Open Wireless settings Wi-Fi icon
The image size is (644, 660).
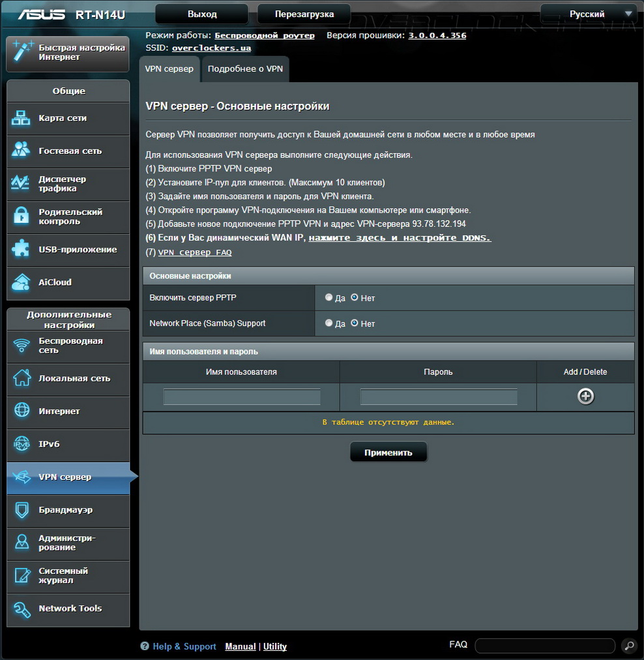(x=22, y=345)
